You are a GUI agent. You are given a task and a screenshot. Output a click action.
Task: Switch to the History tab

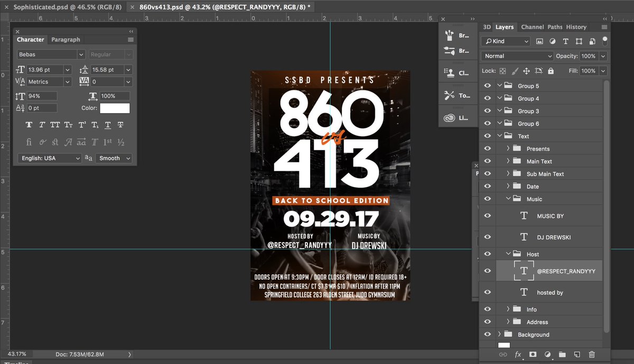coord(576,27)
